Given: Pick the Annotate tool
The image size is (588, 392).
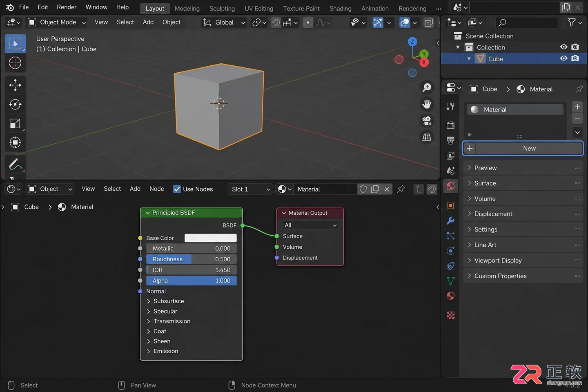Looking at the screenshot, I should click(15, 164).
